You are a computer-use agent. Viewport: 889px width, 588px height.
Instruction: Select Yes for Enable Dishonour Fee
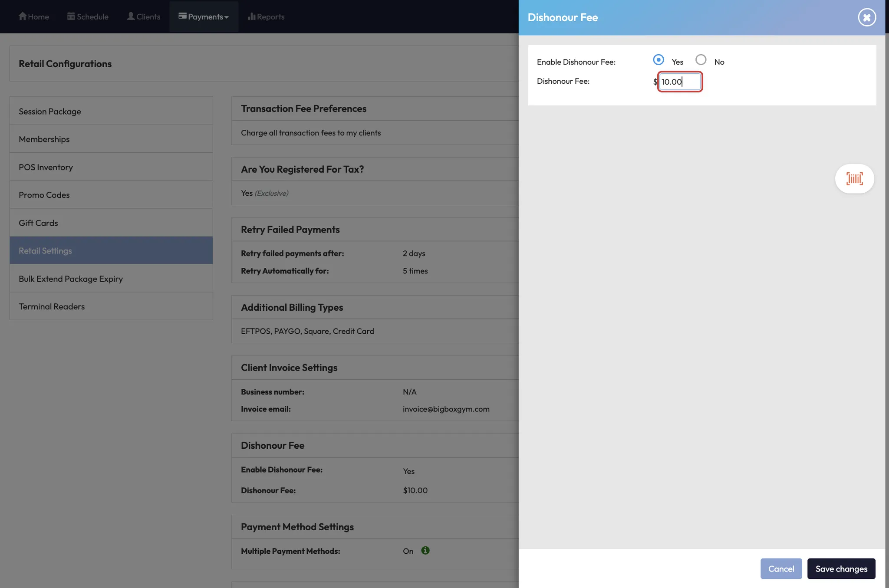tap(659, 60)
